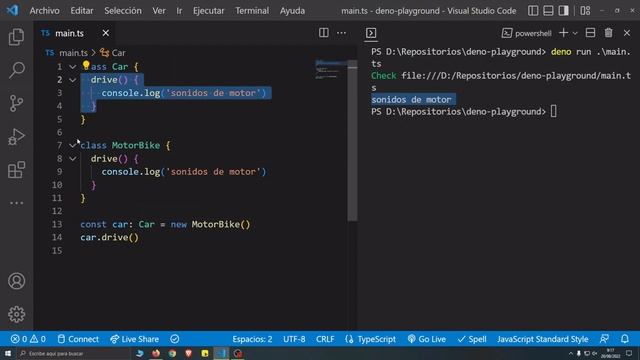Split the terminal panel
This screenshot has height=360, width=640.
590,33
